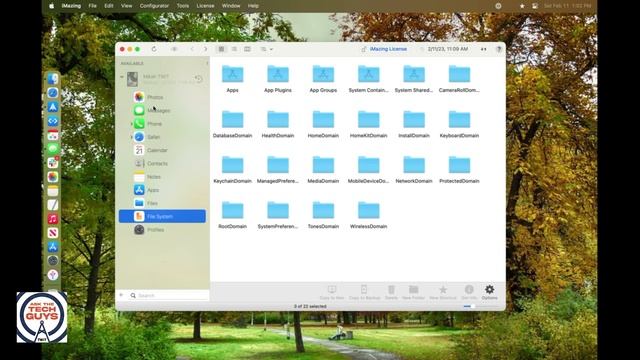
Task: Open the View menu
Action: click(127, 6)
